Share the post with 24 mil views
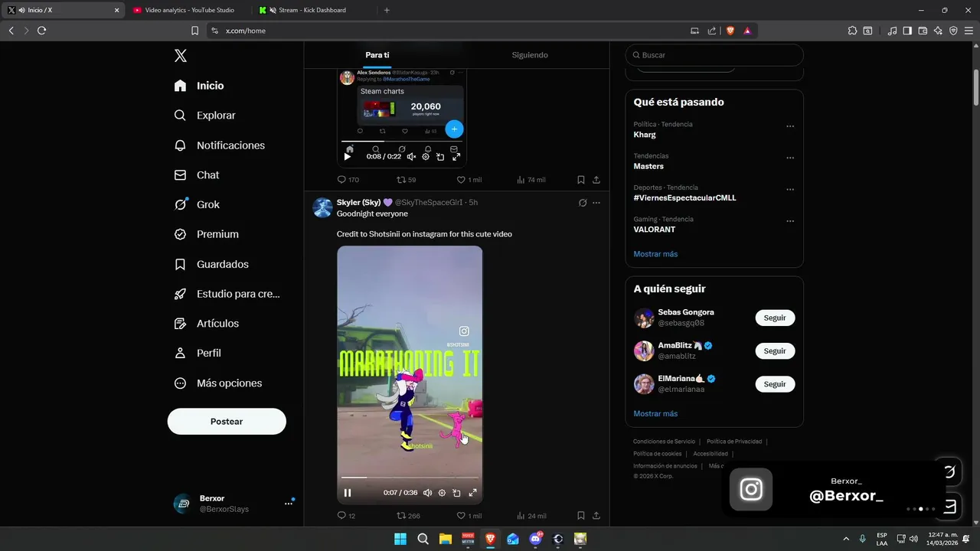This screenshot has width=980, height=551. pyautogui.click(x=596, y=516)
